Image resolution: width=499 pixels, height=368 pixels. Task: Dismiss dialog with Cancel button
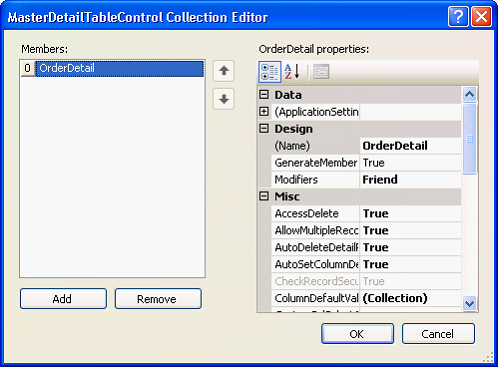click(438, 333)
